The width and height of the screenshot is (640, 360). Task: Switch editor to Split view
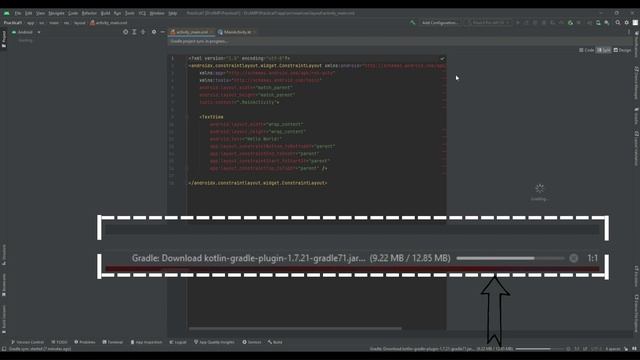tap(604, 50)
